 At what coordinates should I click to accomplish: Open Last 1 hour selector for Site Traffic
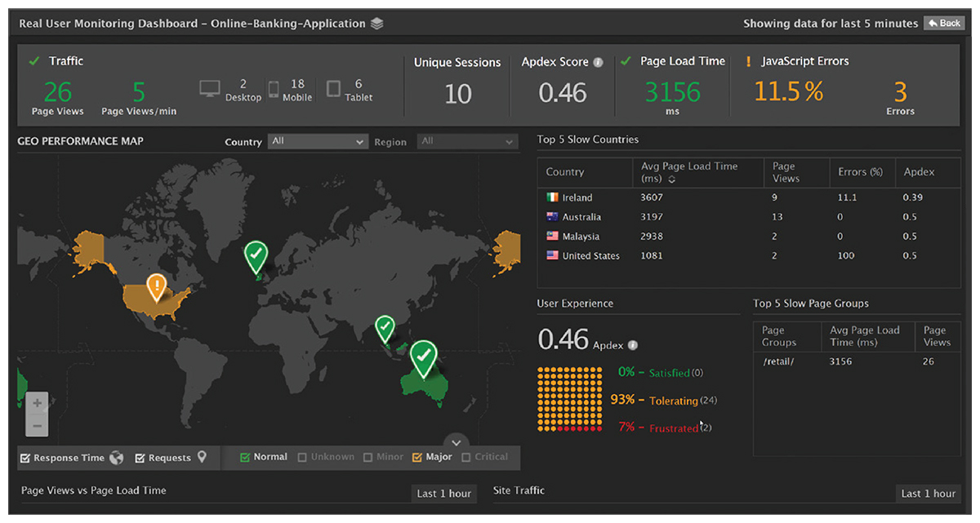click(928, 494)
